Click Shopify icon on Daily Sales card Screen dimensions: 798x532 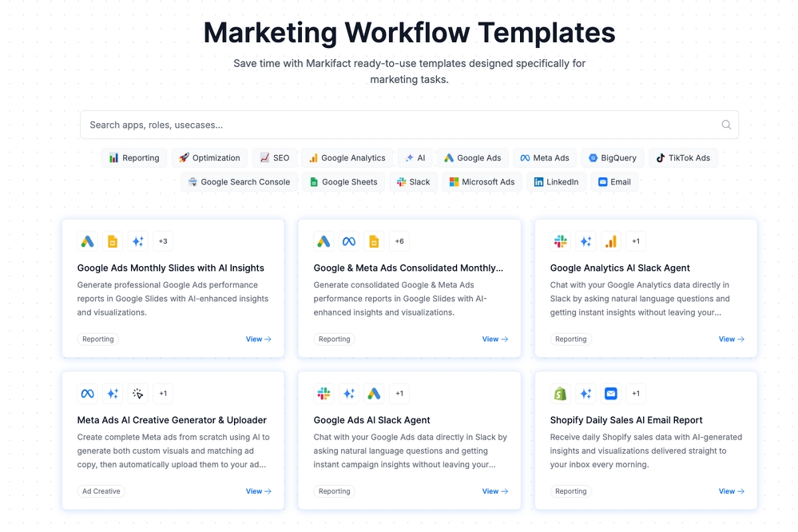click(560, 394)
